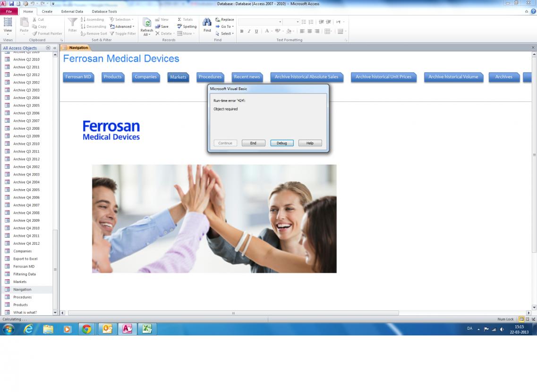Click the Ferrosan Medical Devices logo
The image size is (537, 392).
[x=111, y=130]
